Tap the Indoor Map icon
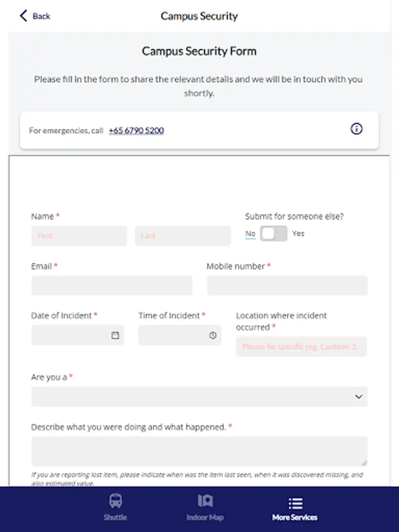Image resolution: width=399 pixels, height=532 pixels. tap(205, 502)
